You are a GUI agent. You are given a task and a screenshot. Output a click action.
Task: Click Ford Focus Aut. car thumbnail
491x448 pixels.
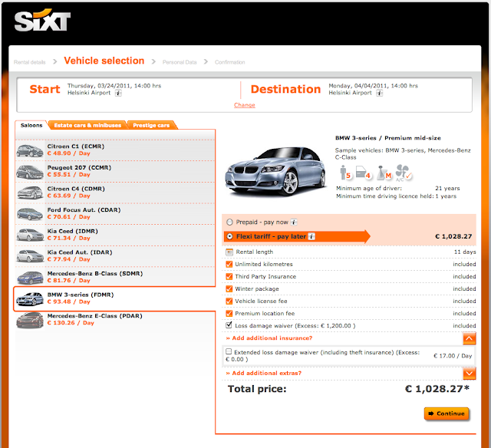tap(30, 214)
